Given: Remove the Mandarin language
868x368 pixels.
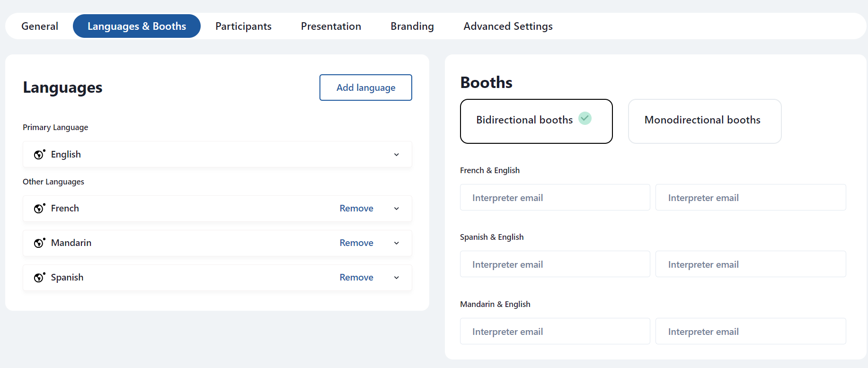Looking at the screenshot, I should pyautogui.click(x=356, y=243).
